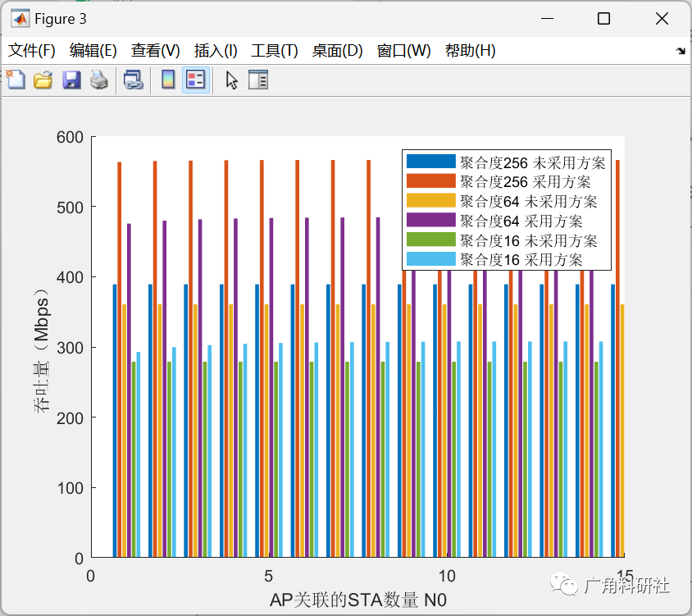Click the orange legend swatch 聚合度256 采用方案
Image resolution: width=692 pixels, height=616 pixels.
coord(430,180)
